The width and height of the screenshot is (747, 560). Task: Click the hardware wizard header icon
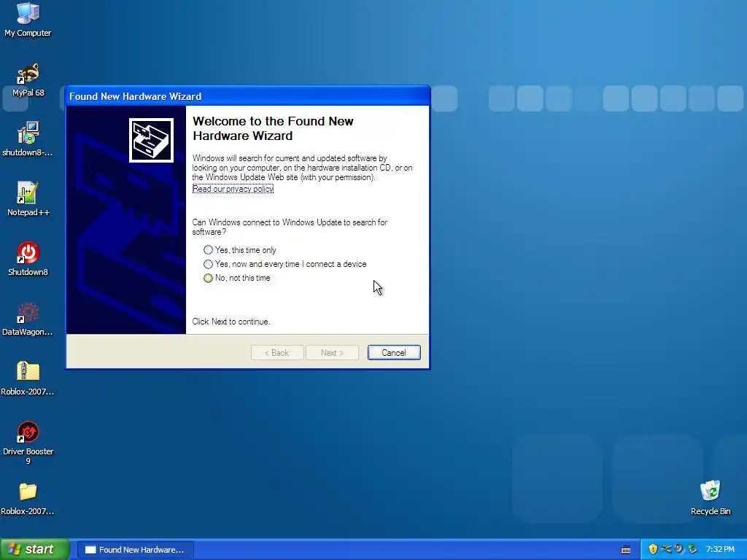click(x=151, y=140)
